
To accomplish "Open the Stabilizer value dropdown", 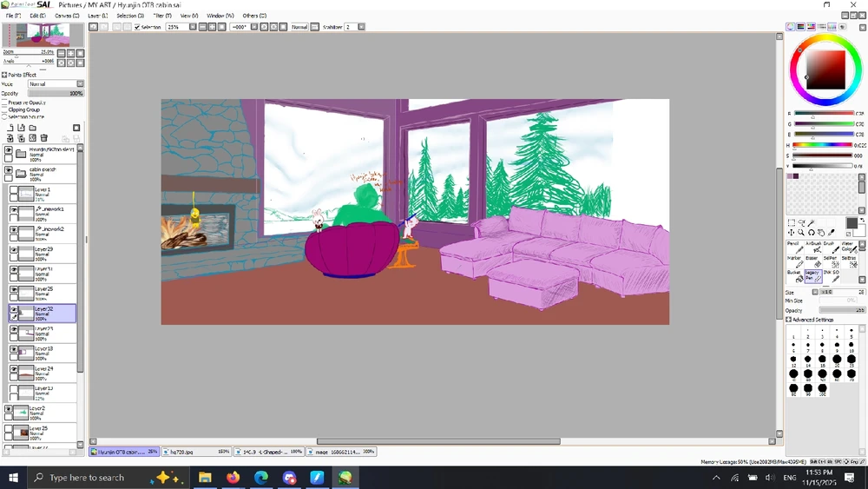I will click(x=361, y=27).
